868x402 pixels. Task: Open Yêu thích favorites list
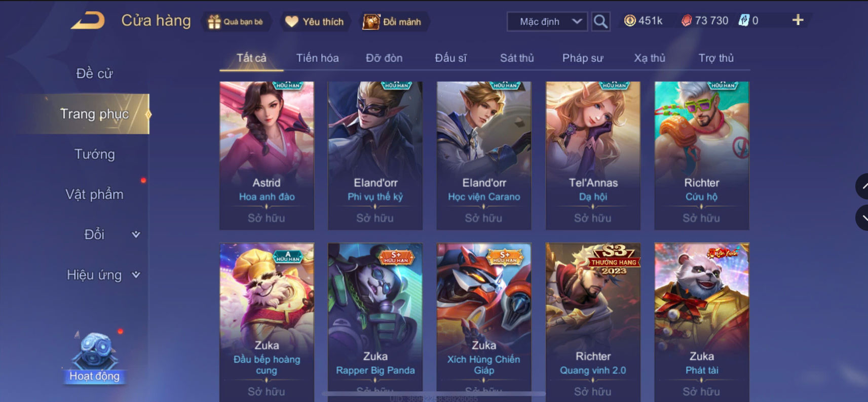(x=315, y=21)
